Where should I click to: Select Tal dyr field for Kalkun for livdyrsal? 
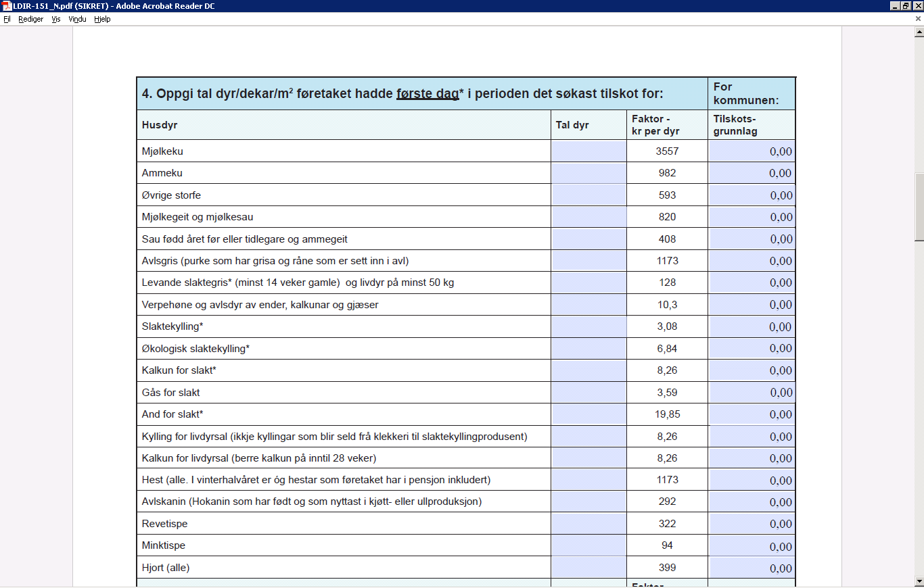588,458
